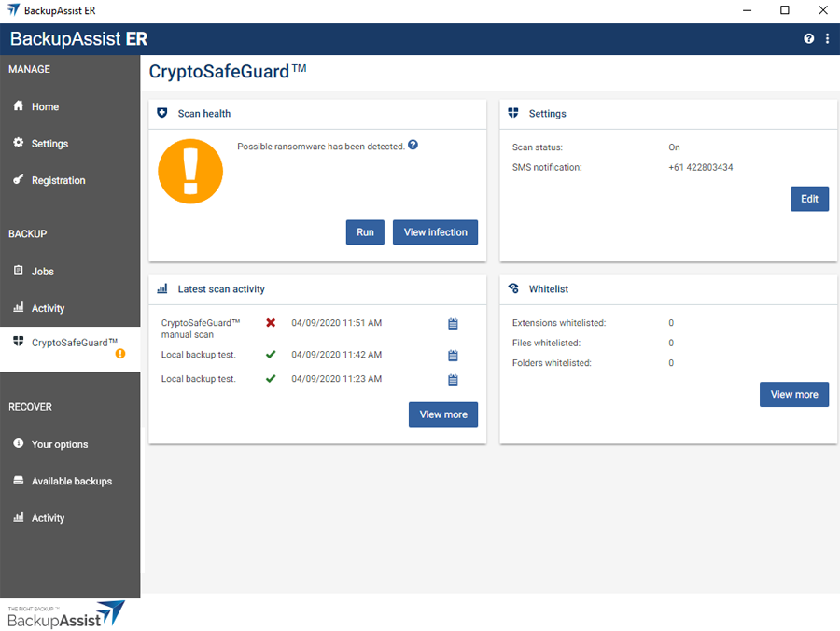
Task: Open report for CryptoSafeGuard manual scan
Action: (x=454, y=324)
